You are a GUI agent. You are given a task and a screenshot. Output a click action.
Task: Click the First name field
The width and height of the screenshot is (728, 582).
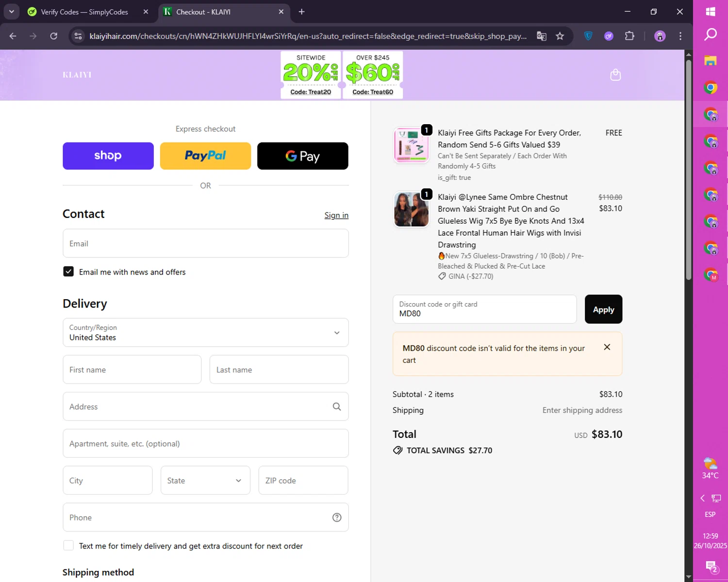pyautogui.click(x=132, y=370)
